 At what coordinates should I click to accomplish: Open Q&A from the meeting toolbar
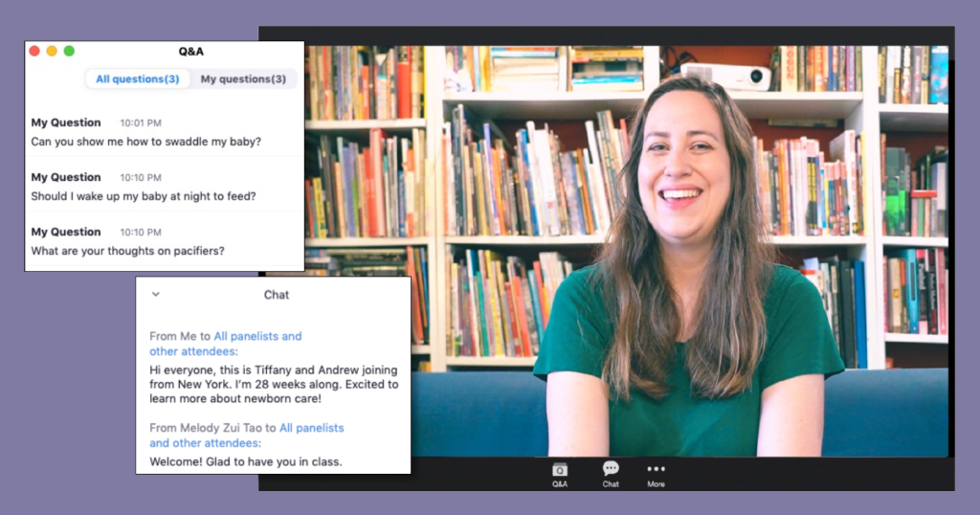pyautogui.click(x=559, y=475)
